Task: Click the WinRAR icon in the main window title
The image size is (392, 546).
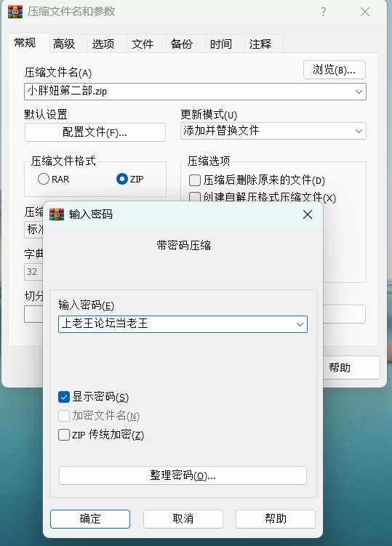Action: coord(15,12)
